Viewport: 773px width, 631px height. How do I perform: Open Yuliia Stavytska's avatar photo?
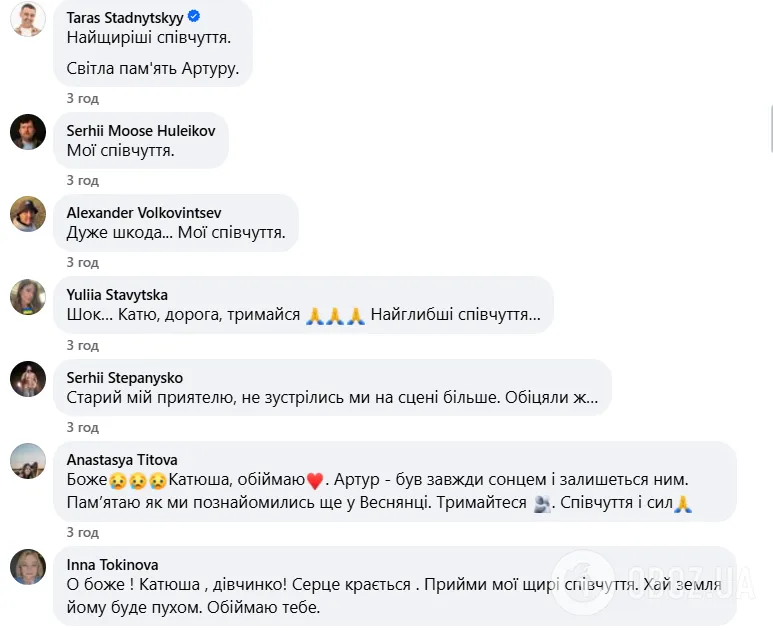click(28, 296)
